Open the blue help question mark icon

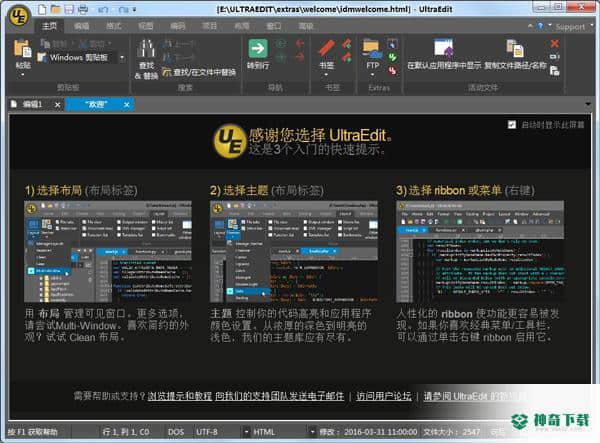coord(540,26)
